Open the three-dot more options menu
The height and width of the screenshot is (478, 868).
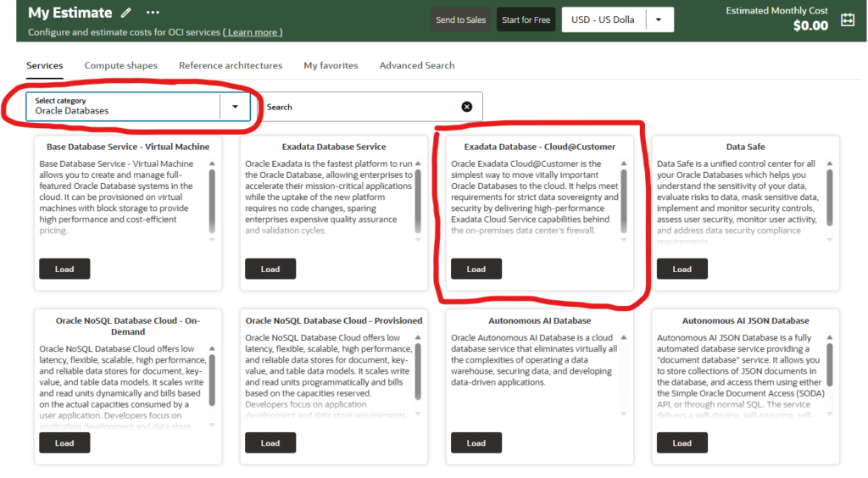coord(153,12)
